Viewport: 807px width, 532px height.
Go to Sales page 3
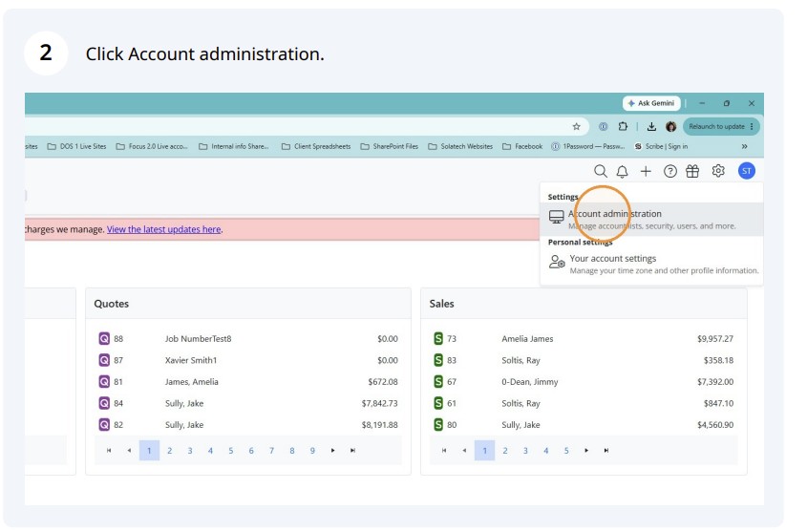coord(525,451)
